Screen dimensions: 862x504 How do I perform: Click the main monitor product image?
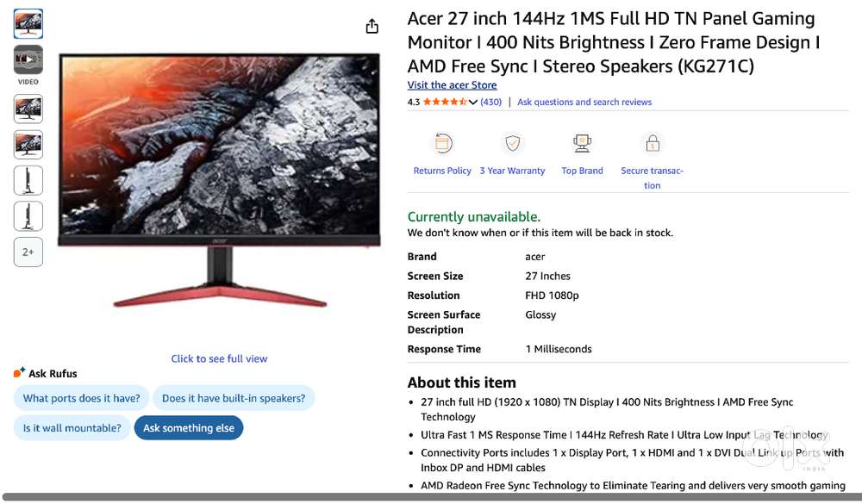(219, 180)
